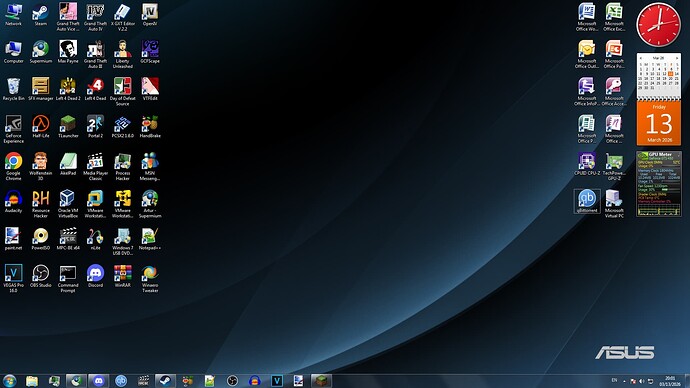
Task: Select the Command Prompt shortcut
Action: tap(68, 278)
